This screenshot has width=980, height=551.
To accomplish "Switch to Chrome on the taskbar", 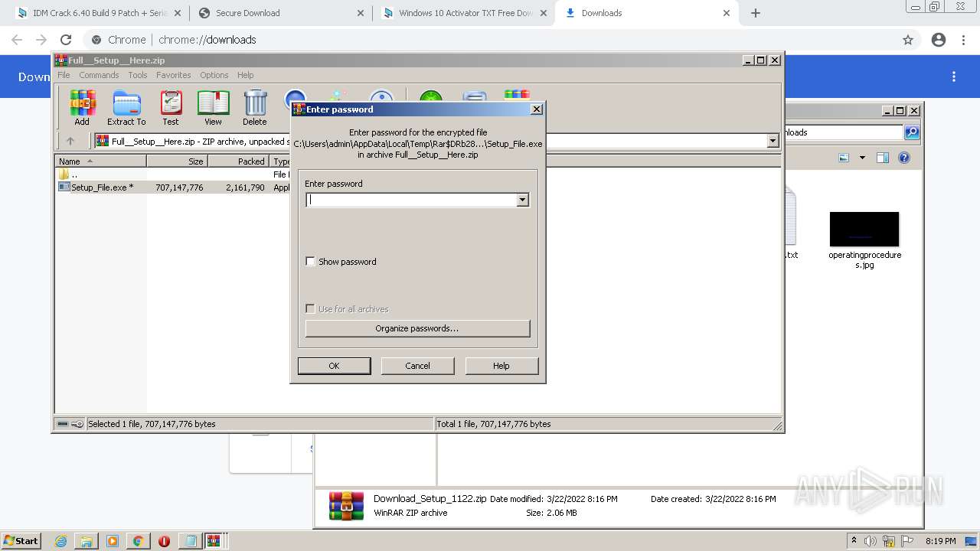I will click(x=138, y=541).
